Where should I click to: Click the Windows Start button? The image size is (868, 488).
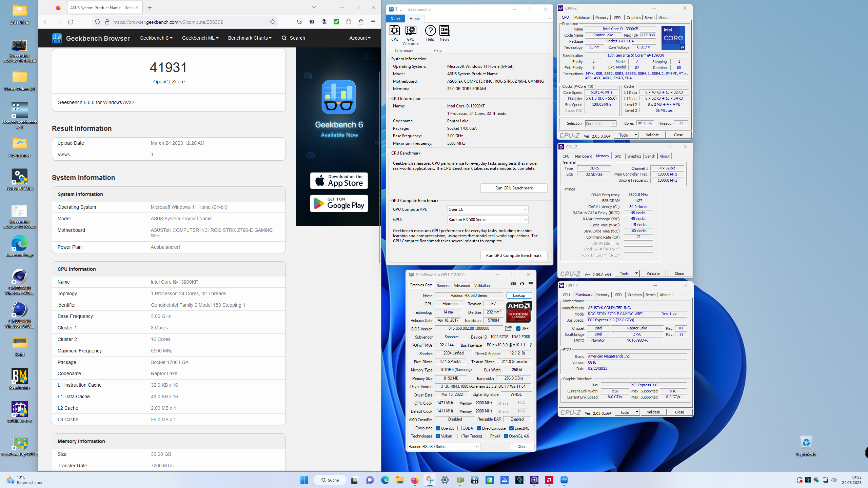pyautogui.click(x=304, y=480)
